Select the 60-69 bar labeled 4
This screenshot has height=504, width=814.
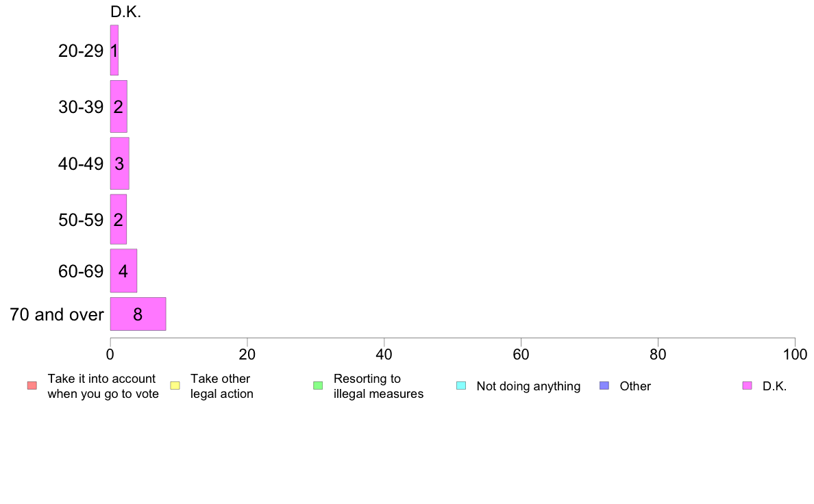(123, 270)
